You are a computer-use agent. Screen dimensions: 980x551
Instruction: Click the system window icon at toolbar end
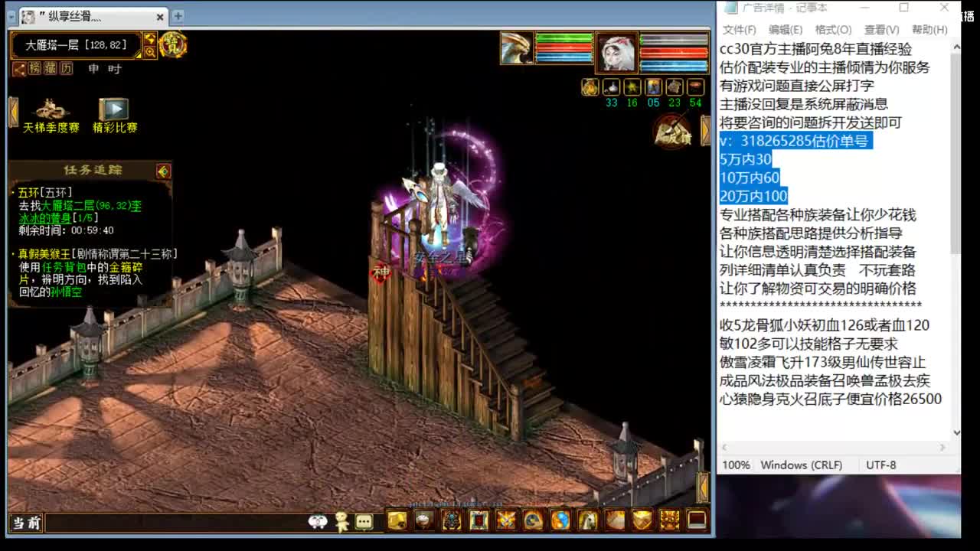pos(697,520)
